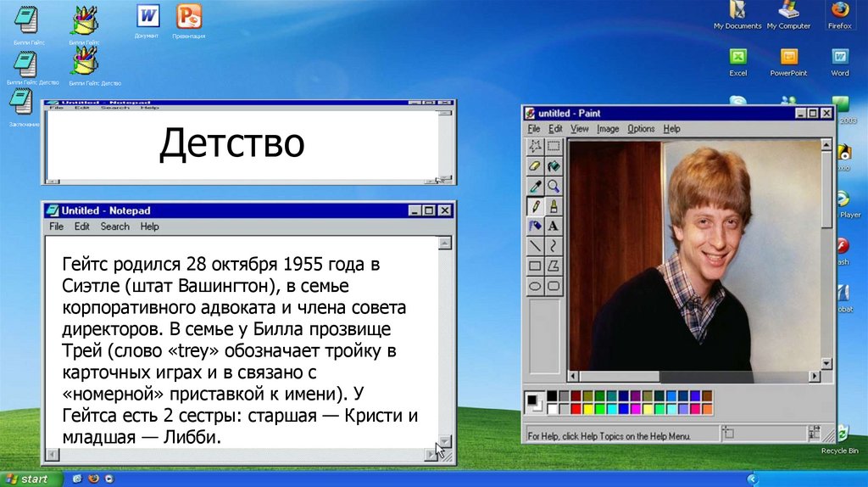Open the Image menu in Paint
The image size is (868, 487).
pyautogui.click(x=608, y=128)
